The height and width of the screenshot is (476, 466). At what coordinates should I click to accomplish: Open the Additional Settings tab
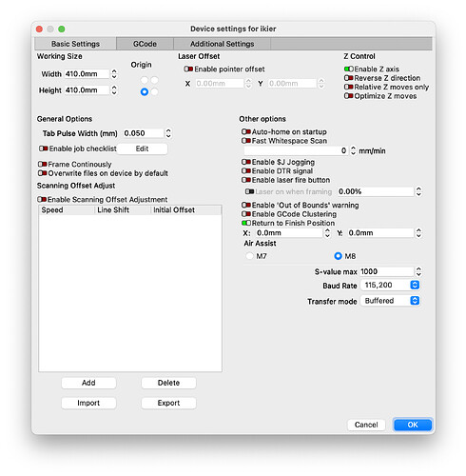[222, 44]
